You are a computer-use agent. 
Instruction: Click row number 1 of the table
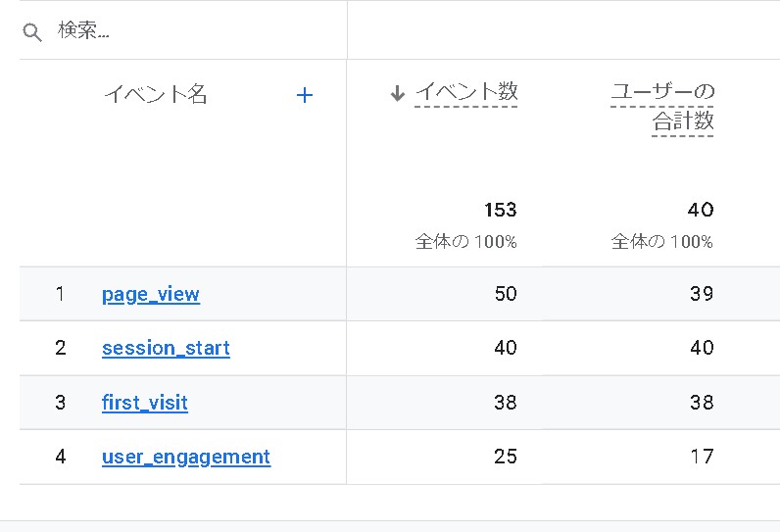[61, 294]
